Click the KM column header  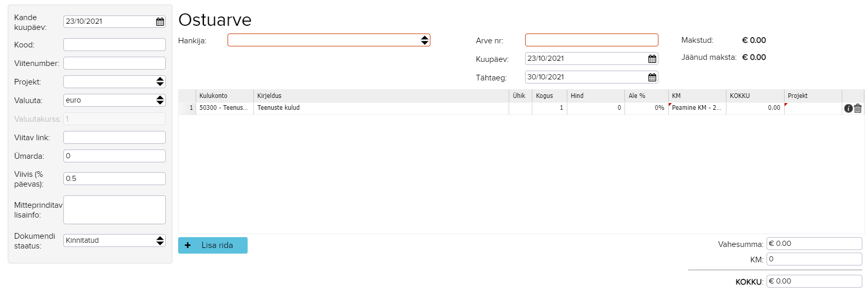point(697,96)
